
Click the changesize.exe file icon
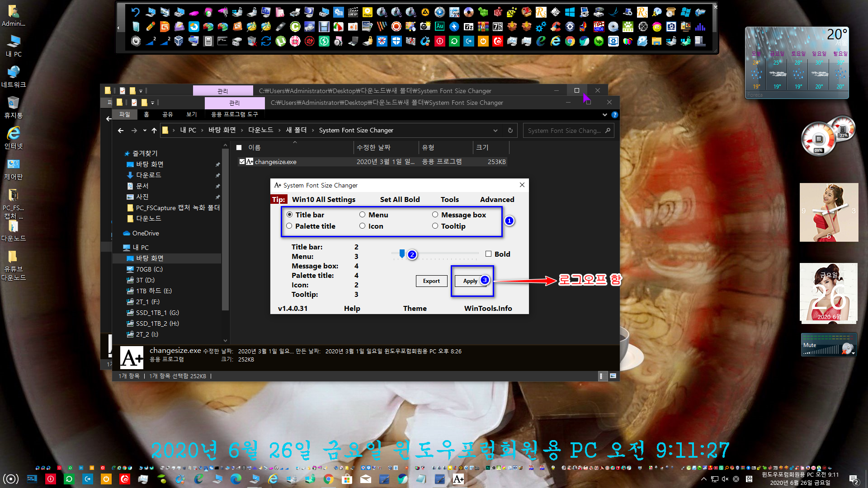tap(249, 161)
